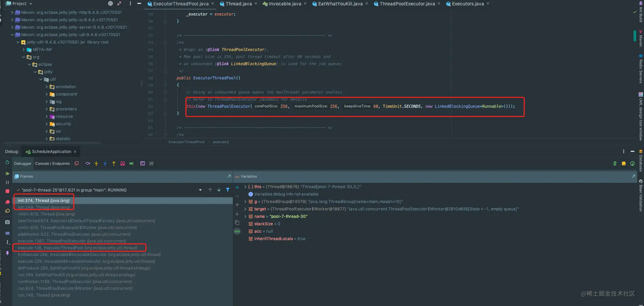Click the yellow Step Into arrow
Screen dimensions: 644x306
[96, 163]
